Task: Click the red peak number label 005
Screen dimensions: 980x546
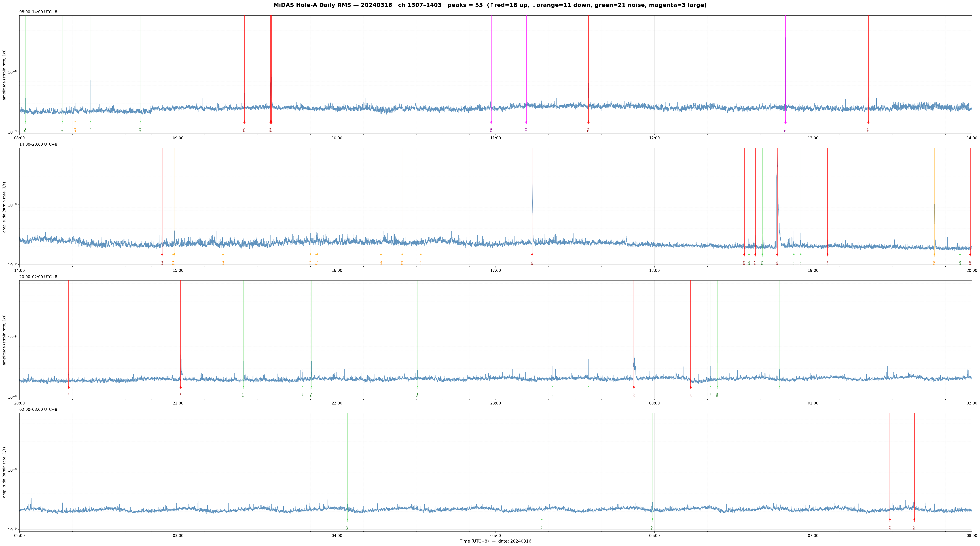Action: coord(244,130)
